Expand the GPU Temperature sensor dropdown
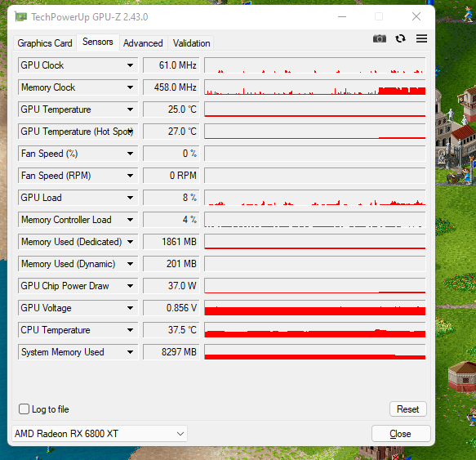This screenshot has width=476, height=460. click(130, 109)
